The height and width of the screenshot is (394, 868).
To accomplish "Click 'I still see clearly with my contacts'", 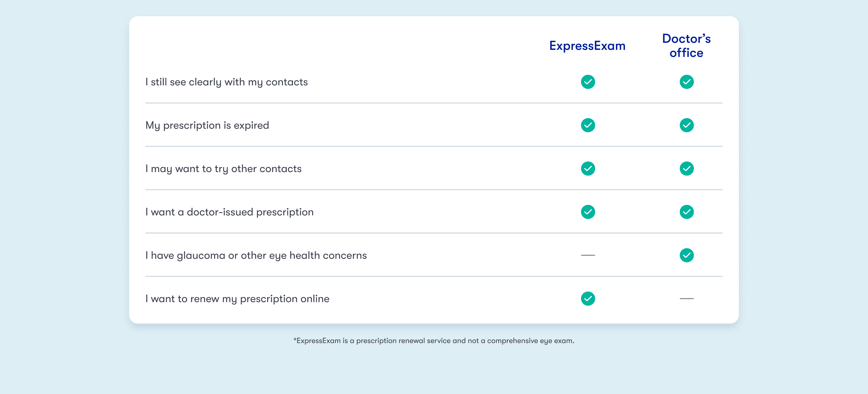I will (226, 82).
